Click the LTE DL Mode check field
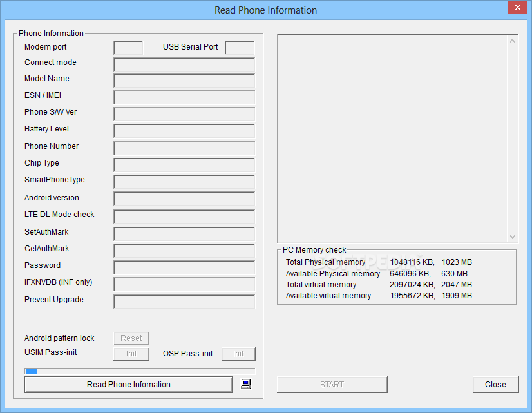 point(184,216)
